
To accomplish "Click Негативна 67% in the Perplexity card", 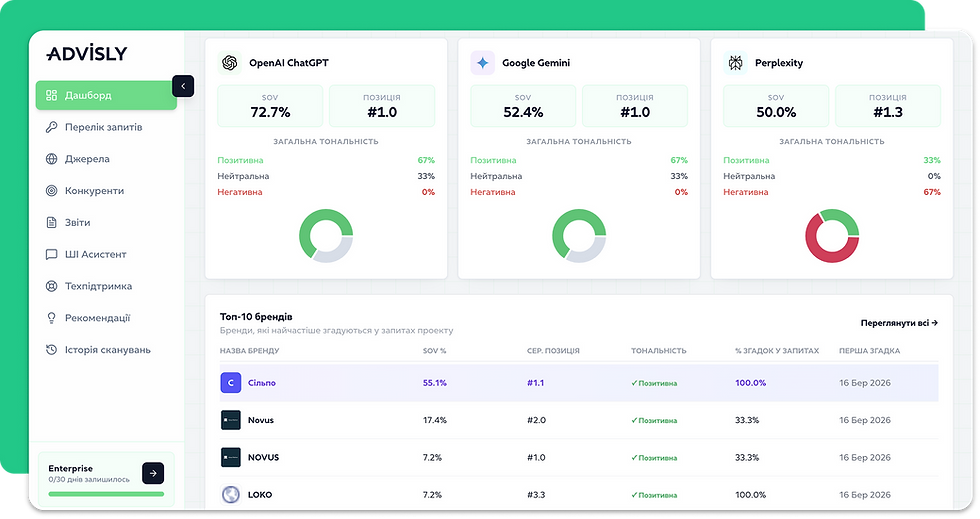I will 832,192.
